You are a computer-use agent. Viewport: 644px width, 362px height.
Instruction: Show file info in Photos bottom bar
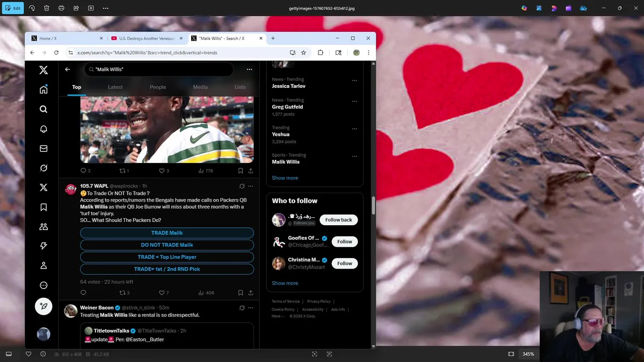tap(43, 354)
